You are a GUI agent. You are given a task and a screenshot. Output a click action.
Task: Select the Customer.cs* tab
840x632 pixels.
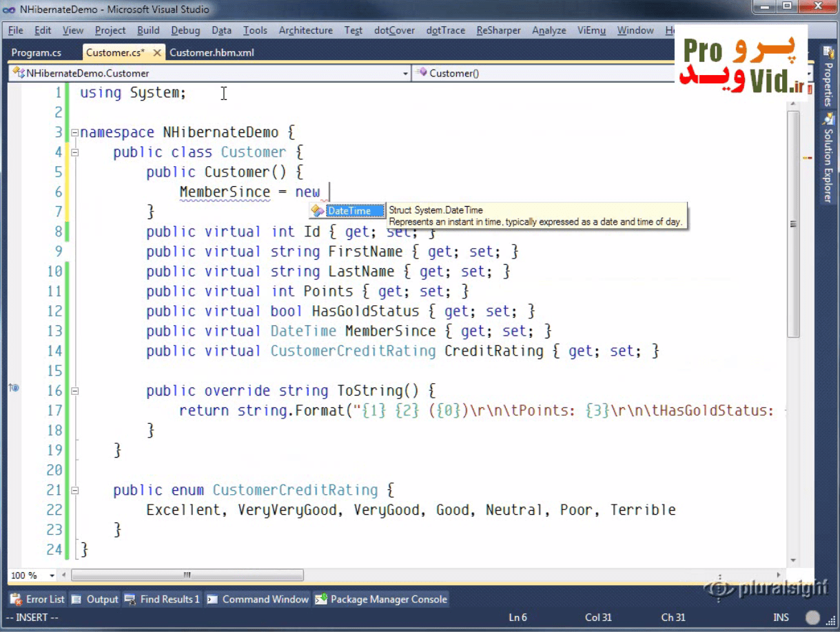115,52
